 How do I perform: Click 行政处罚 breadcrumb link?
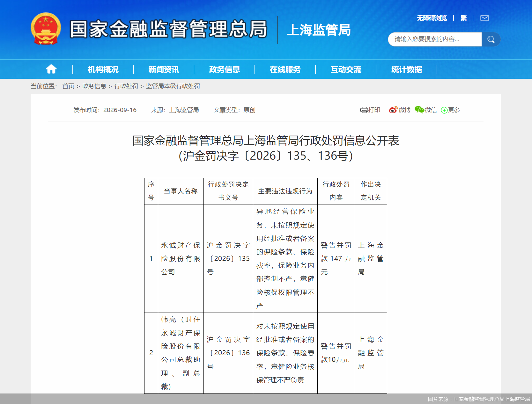(x=126, y=86)
